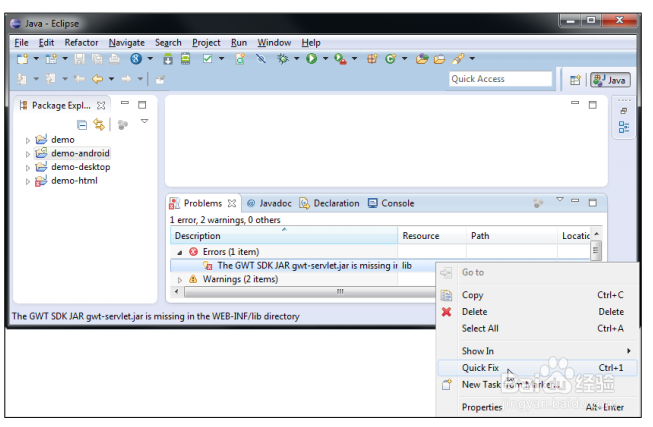Open the Window menu
Viewport: 653px width, 427px height.
pos(274,42)
